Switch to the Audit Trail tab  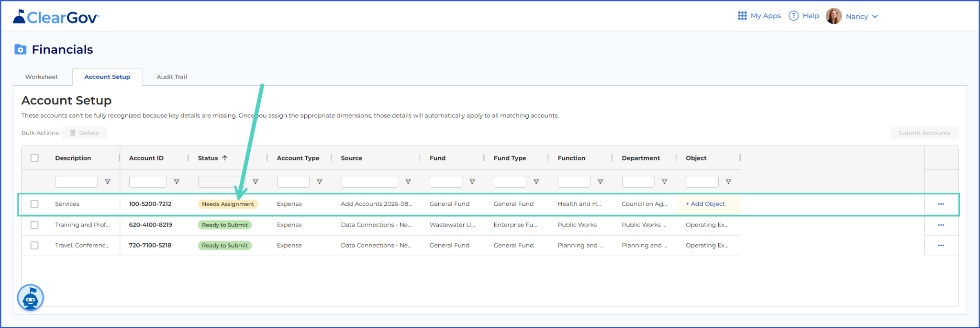point(172,77)
